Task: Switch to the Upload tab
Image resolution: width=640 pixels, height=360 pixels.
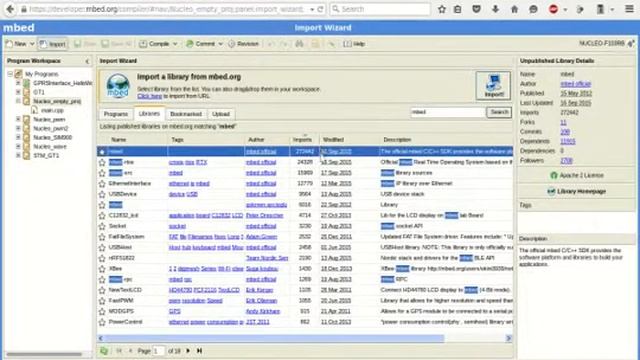Action: (221, 114)
